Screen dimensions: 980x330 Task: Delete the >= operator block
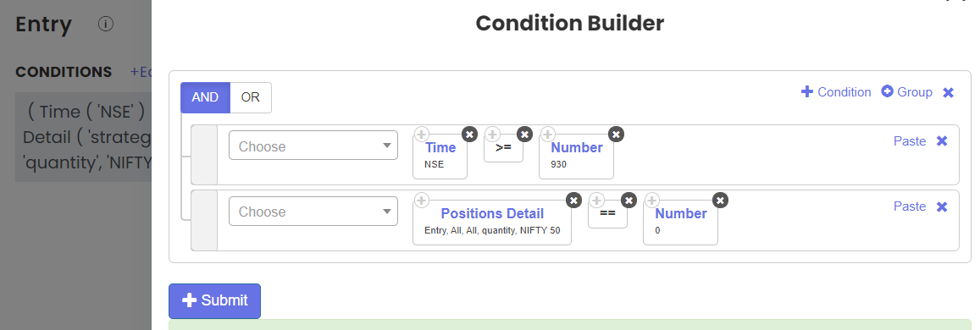point(524,135)
